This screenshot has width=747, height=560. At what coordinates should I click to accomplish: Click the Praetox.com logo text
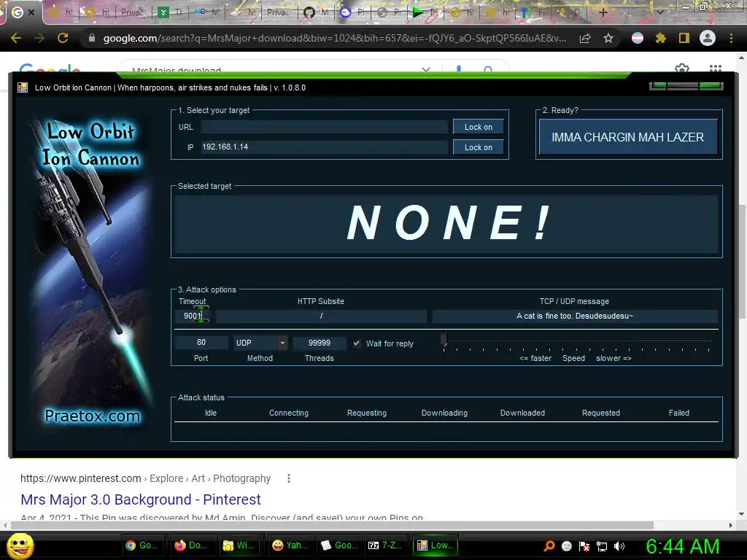coord(93,416)
